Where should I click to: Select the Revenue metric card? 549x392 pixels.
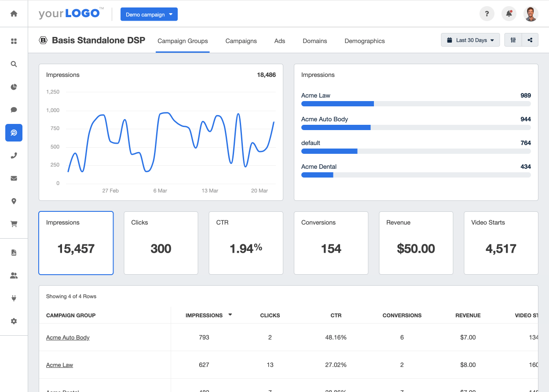click(416, 243)
